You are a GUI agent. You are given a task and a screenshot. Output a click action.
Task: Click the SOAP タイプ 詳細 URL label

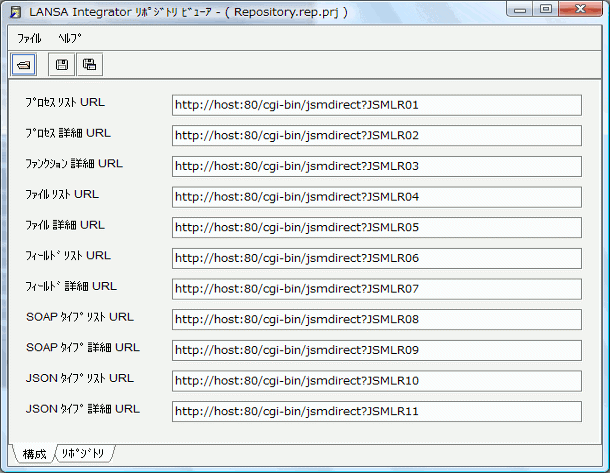[83, 347]
